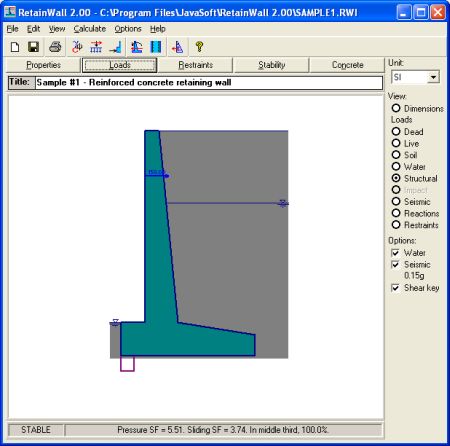The width and height of the screenshot is (450, 446).
Task: Select the Dimensions view radio button
Action: [x=396, y=108]
